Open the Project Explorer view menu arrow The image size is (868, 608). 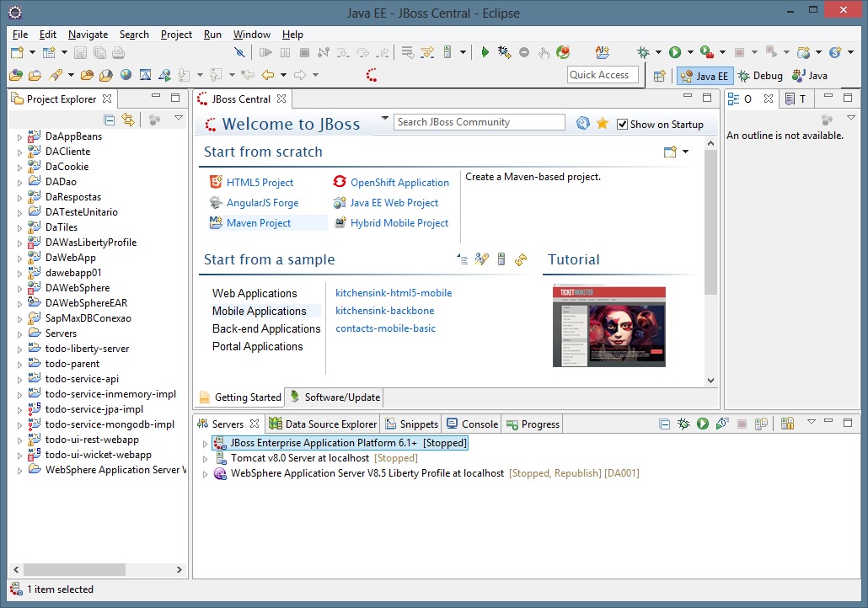coord(179,119)
